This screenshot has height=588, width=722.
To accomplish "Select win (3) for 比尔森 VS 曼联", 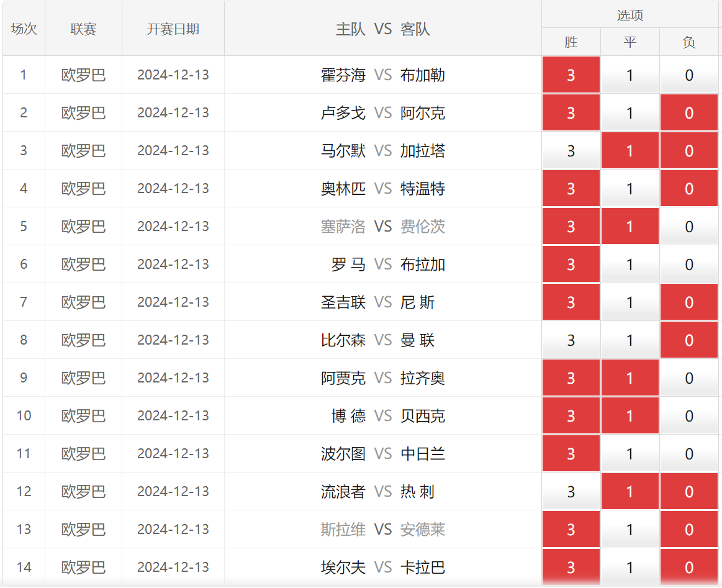I will (571, 340).
